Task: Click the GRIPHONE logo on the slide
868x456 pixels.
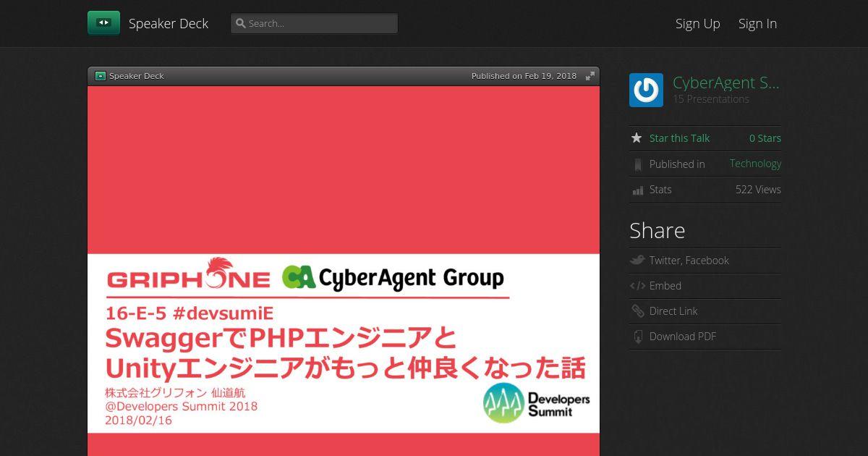Action: 189,274
